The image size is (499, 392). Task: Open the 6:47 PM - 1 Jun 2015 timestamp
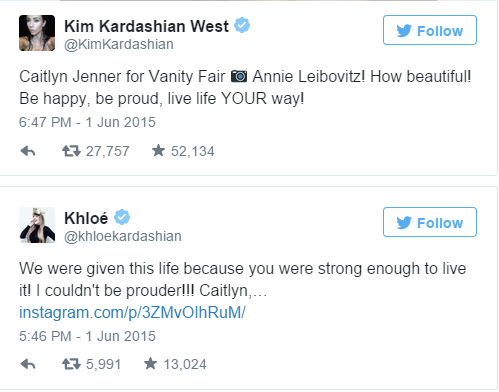click(x=87, y=122)
